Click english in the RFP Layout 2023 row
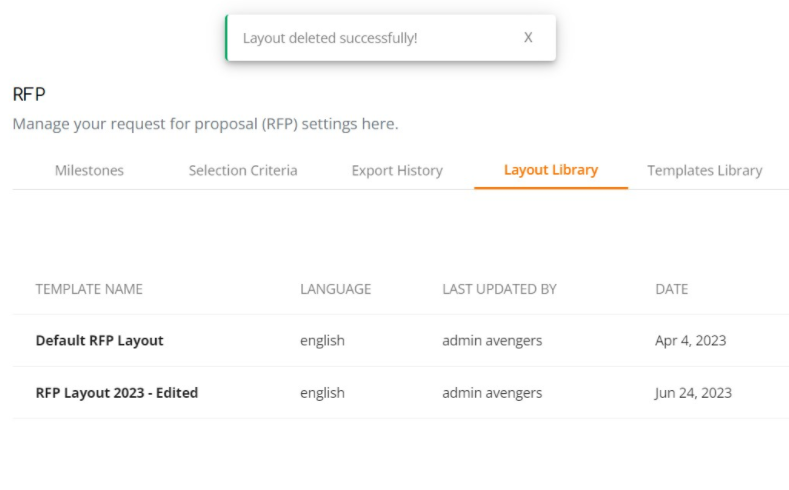The height and width of the screenshot is (490, 789). tap(323, 392)
